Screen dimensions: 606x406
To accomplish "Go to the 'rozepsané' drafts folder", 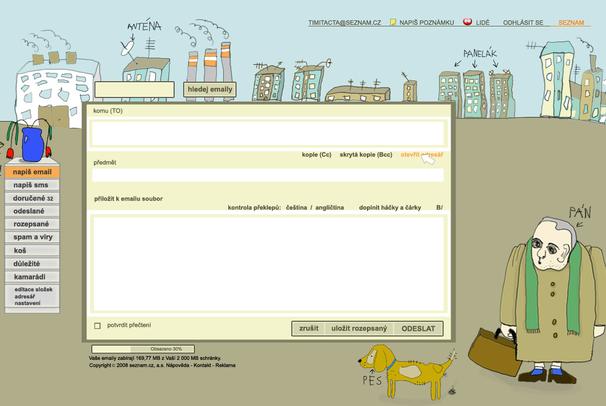I will point(32,224).
